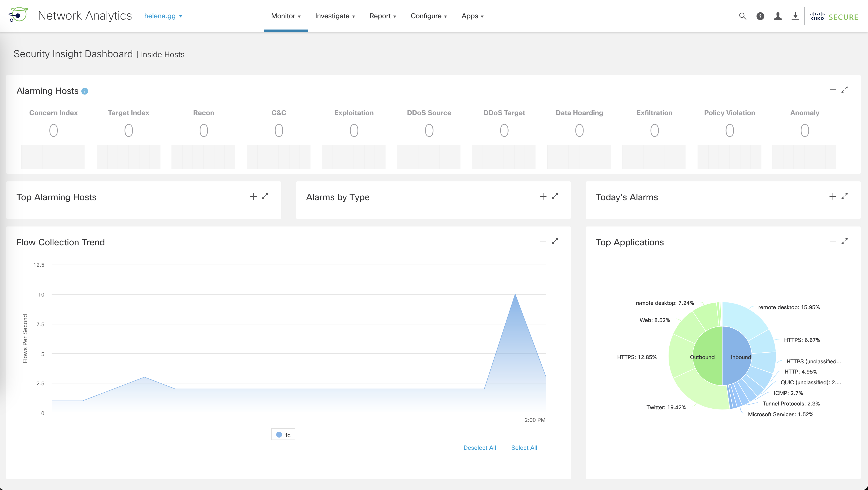868x490 pixels.
Task: Open the global search icon
Action: pyautogui.click(x=742, y=16)
